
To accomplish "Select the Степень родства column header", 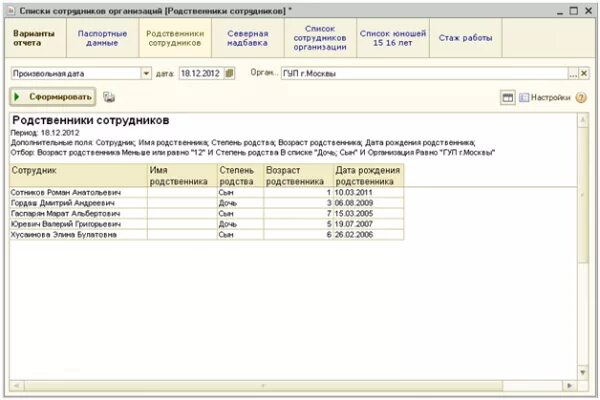I will point(241,175).
